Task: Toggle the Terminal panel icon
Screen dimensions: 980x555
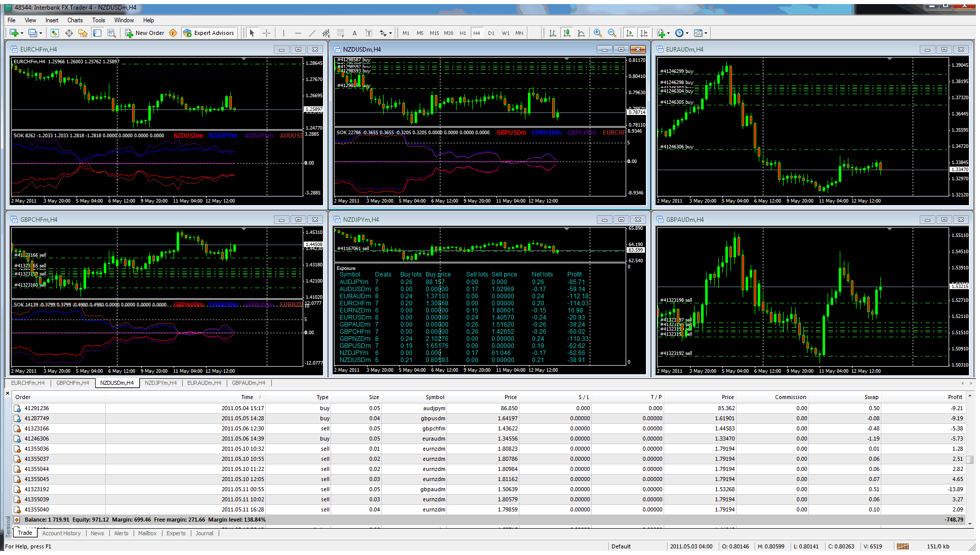Action: pos(97,33)
